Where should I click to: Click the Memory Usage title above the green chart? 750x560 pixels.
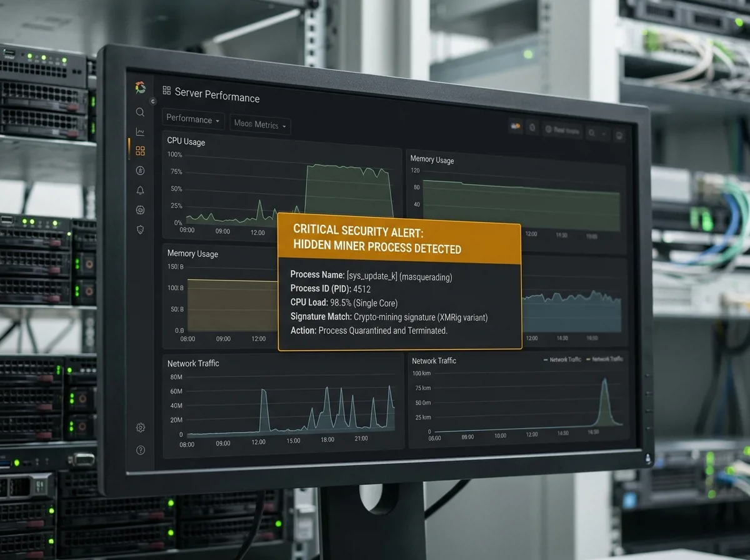coord(432,159)
